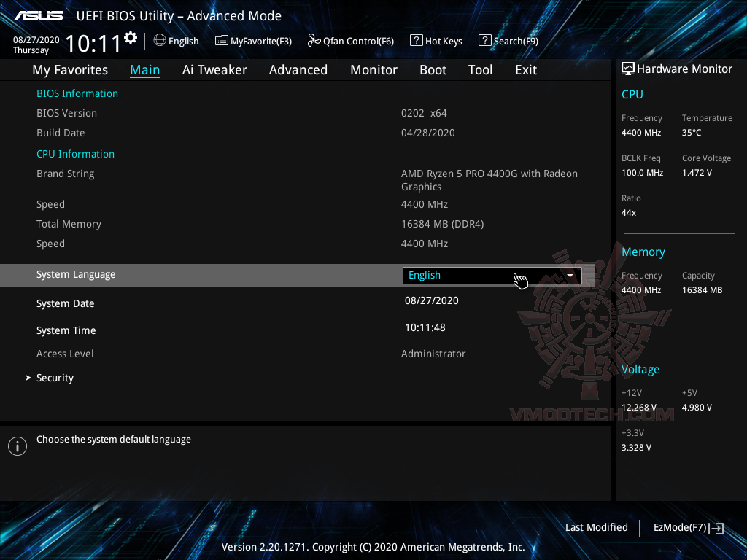Open the Monitor tab

click(373, 70)
